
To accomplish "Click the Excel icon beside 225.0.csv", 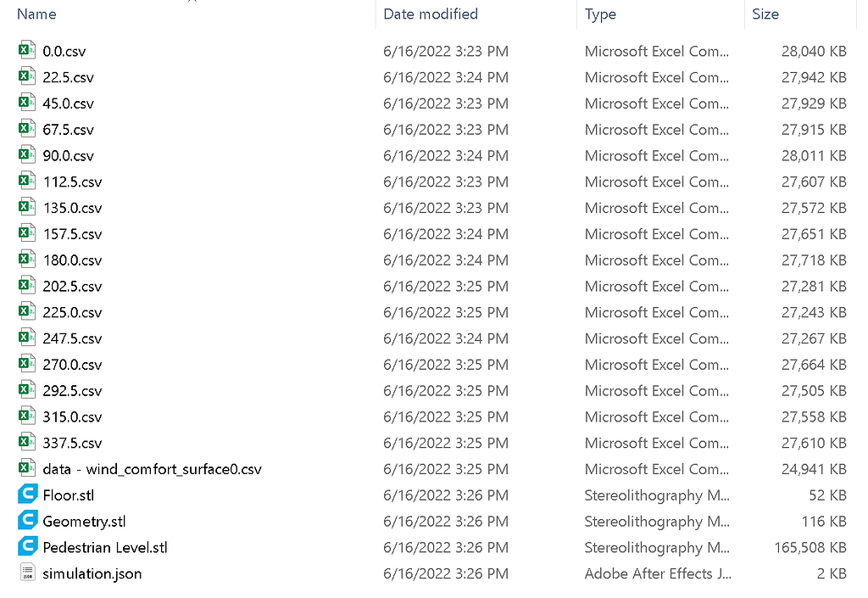I will tap(26, 312).
